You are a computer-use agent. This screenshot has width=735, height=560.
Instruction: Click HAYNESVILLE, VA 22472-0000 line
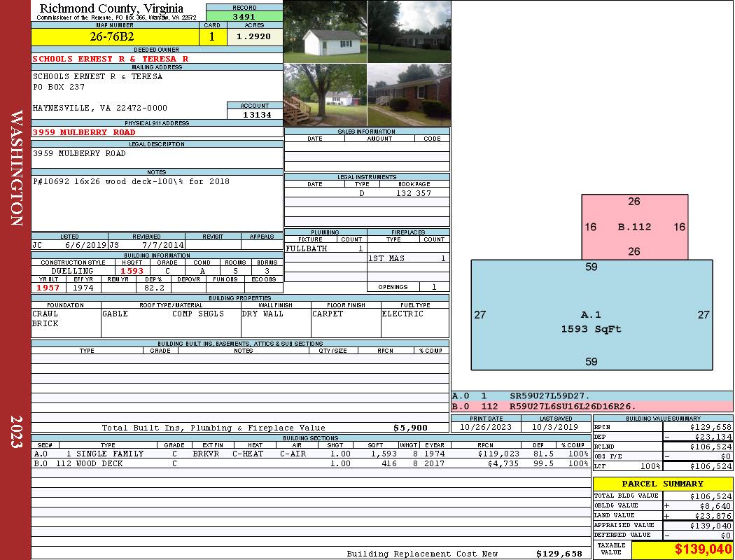[100, 108]
